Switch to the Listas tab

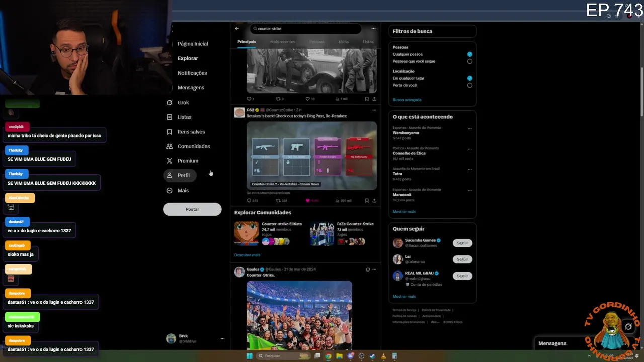point(368,42)
